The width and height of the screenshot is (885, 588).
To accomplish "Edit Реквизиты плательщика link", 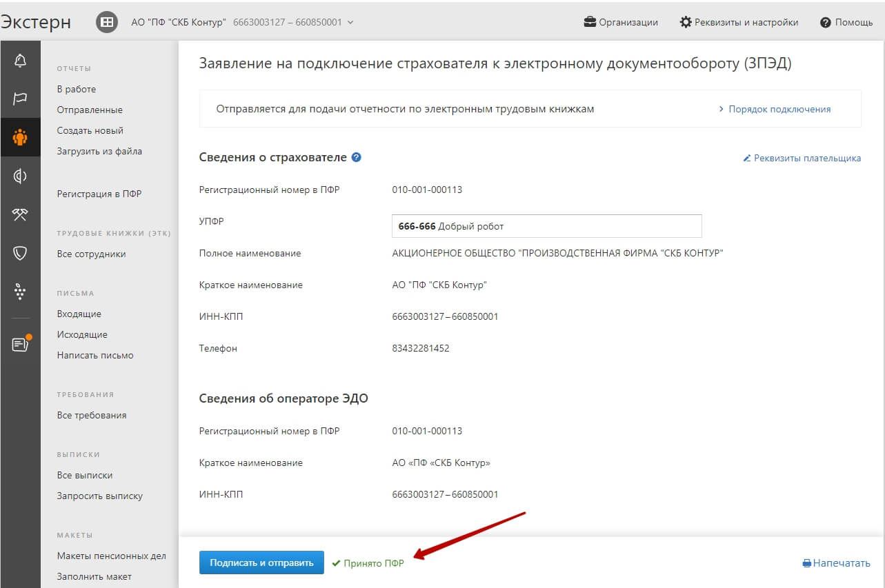I will click(802, 158).
